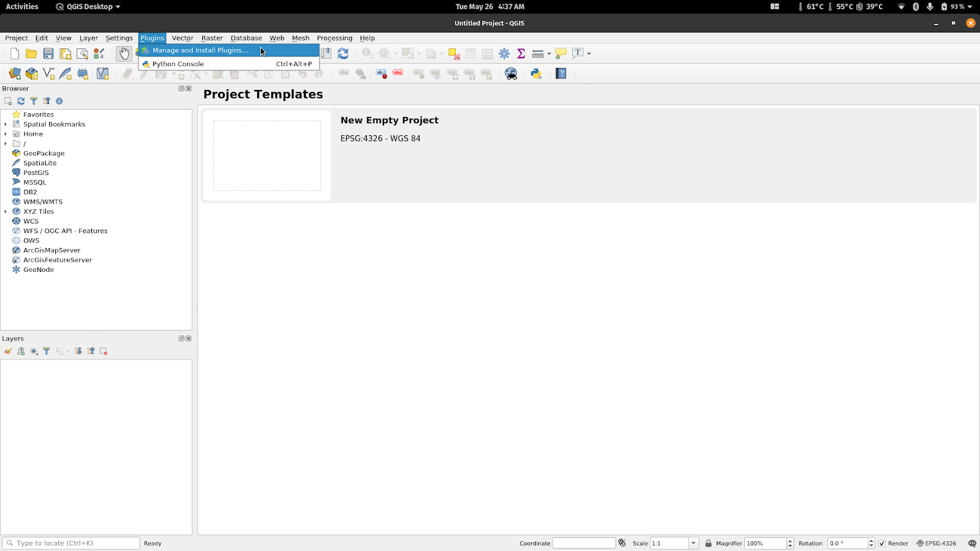Click the Refresh map canvas icon

pyautogui.click(x=343, y=54)
